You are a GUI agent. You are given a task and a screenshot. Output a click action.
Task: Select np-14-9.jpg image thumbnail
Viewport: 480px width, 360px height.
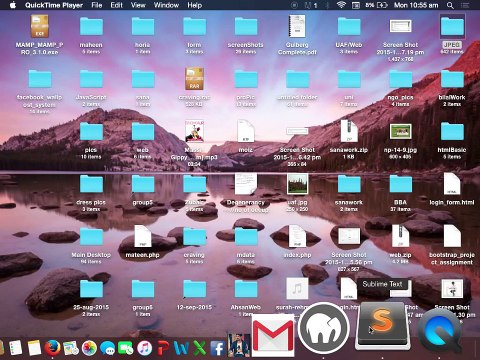click(400, 132)
